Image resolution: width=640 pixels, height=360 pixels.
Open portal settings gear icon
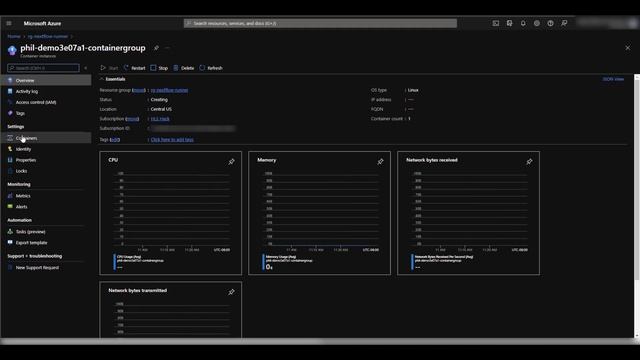(x=537, y=23)
